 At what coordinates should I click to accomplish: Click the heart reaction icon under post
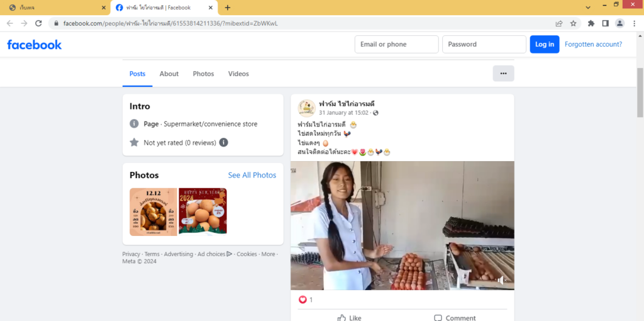tap(303, 300)
